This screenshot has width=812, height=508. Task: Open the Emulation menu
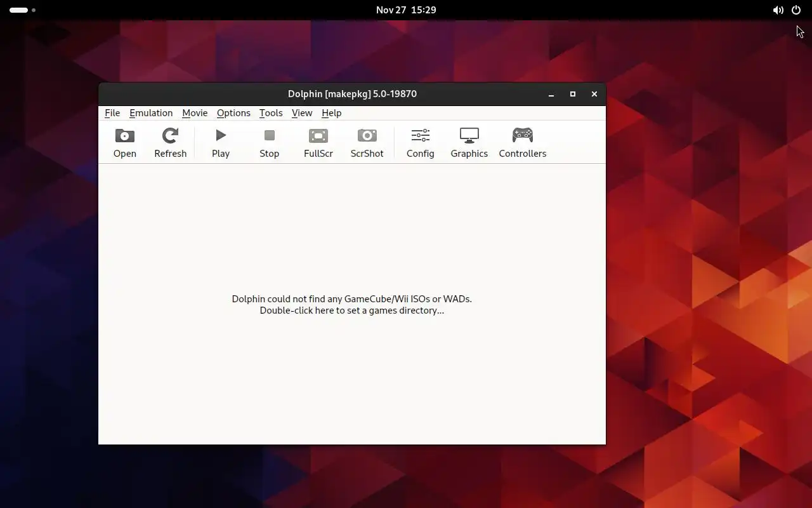151,112
